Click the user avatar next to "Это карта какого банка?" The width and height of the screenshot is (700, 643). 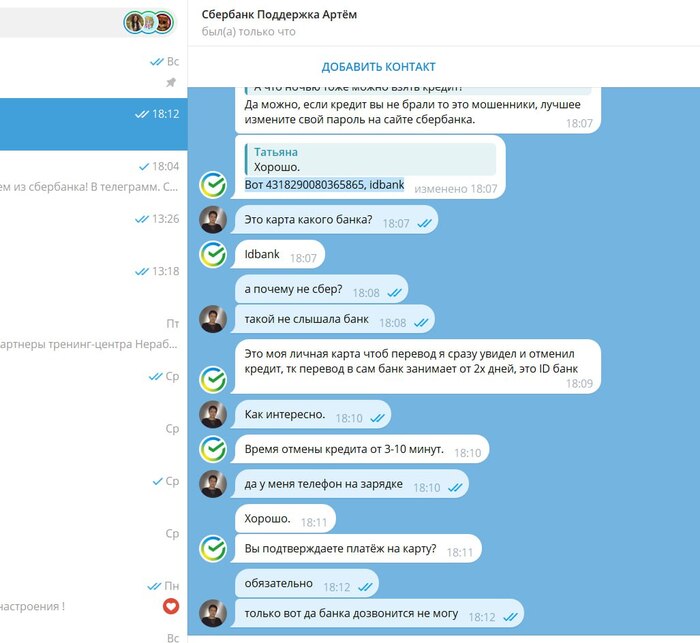point(213,219)
